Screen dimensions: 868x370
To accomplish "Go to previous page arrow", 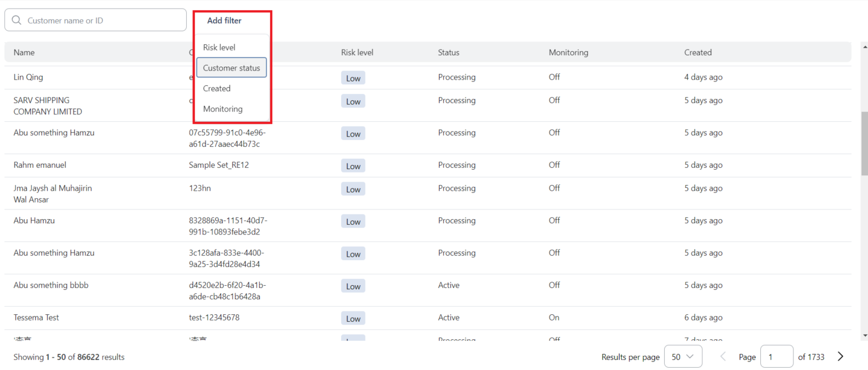I will (723, 357).
